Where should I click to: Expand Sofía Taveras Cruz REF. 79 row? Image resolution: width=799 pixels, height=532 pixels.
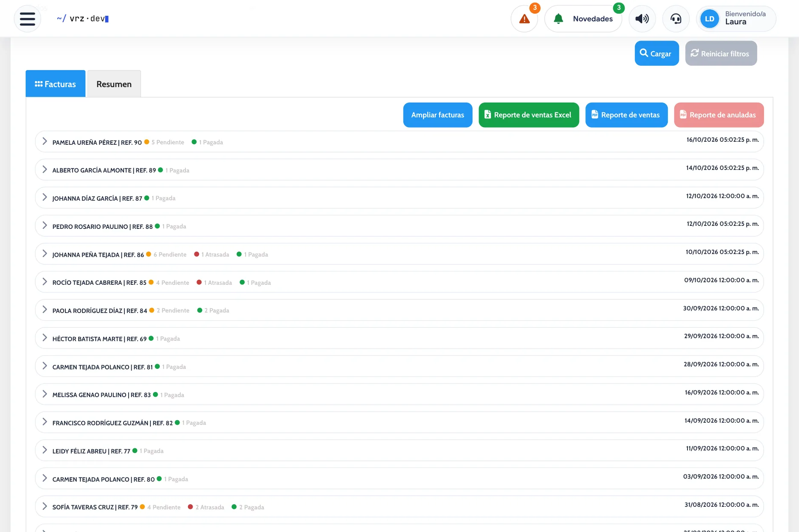pyautogui.click(x=399, y=507)
